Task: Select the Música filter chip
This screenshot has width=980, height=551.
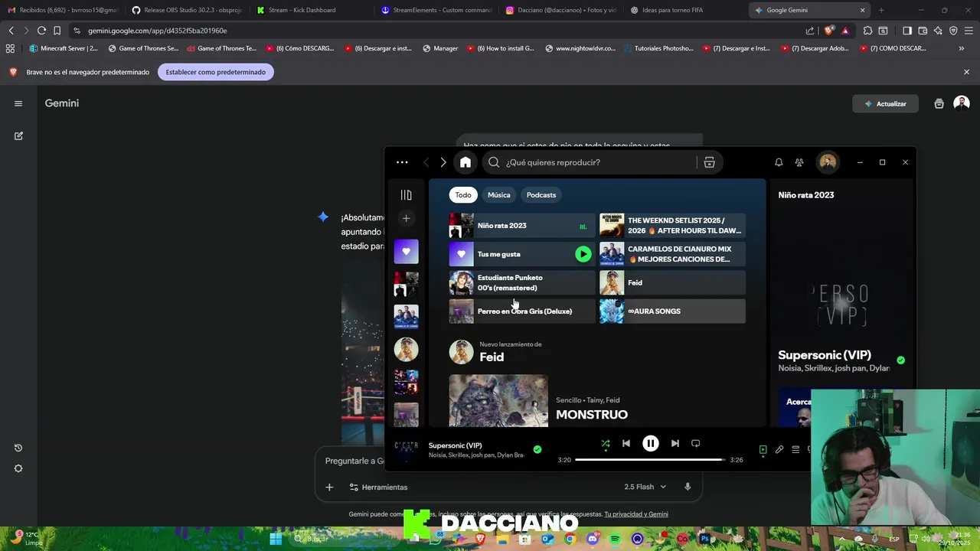Action: tap(499, 195)
